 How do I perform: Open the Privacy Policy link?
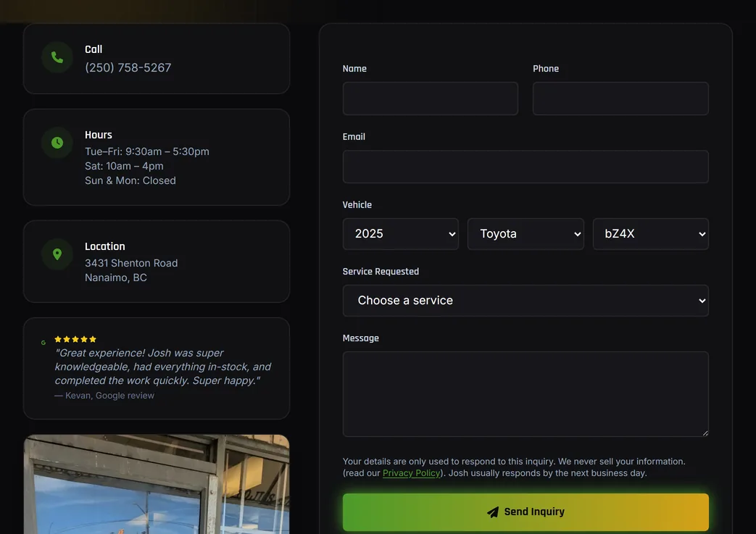[411, 473]
